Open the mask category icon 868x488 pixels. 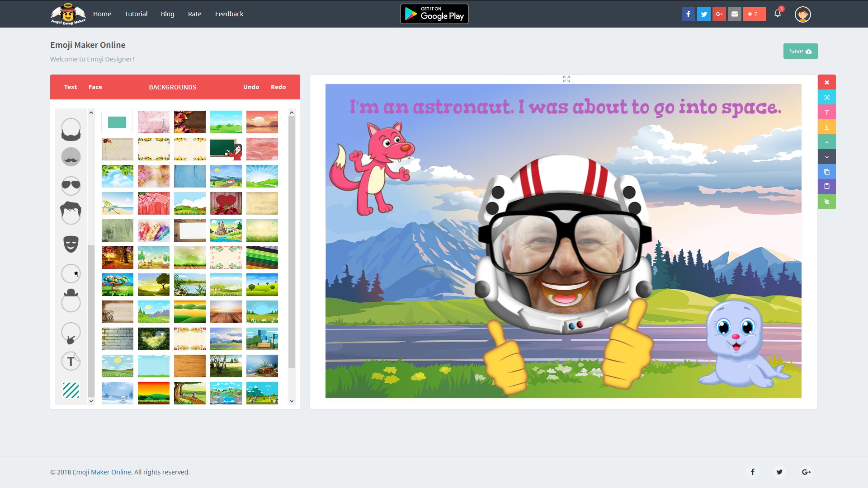71,244
